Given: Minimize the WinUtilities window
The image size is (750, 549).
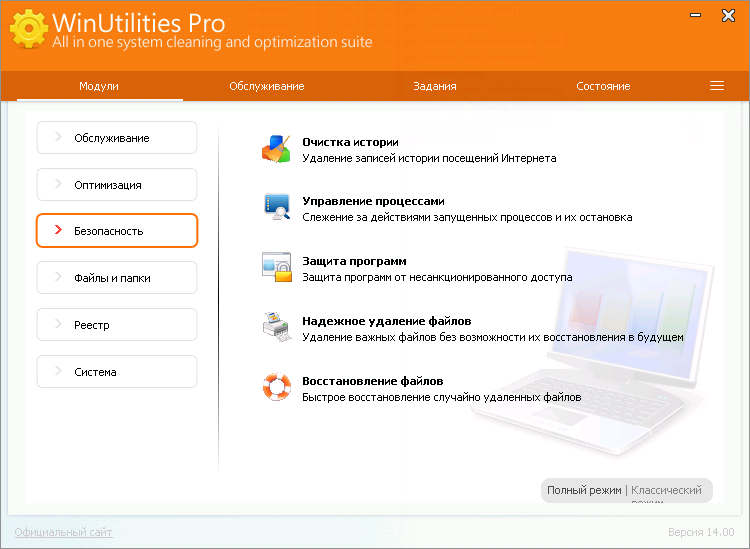Looking at the screenshot, I should click(x=695, y=15).
